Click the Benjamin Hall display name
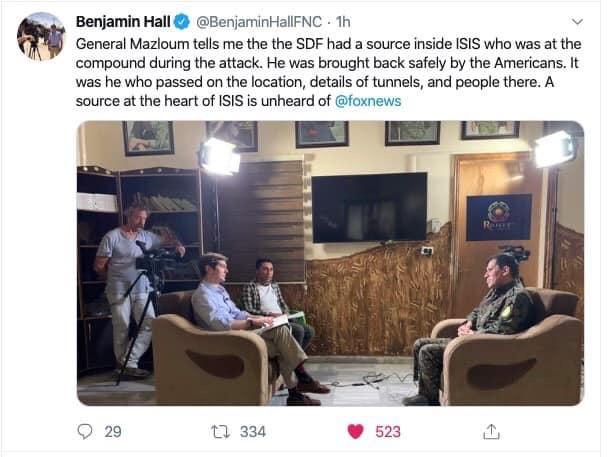This screenshot has height=457, width=609. [x=122, y=22]
